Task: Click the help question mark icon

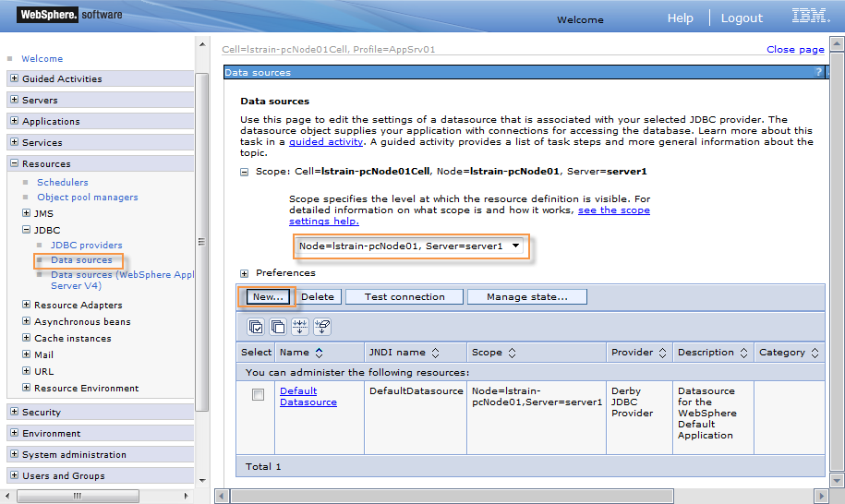Action: pos(818,72)
